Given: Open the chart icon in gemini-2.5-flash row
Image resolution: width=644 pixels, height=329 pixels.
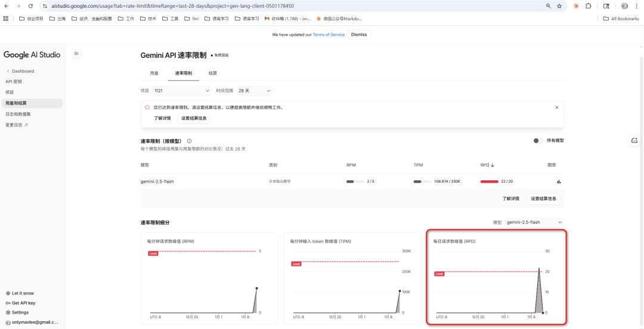Looking at the screenshot, I should pyautogui.click(x=559, y=182).
